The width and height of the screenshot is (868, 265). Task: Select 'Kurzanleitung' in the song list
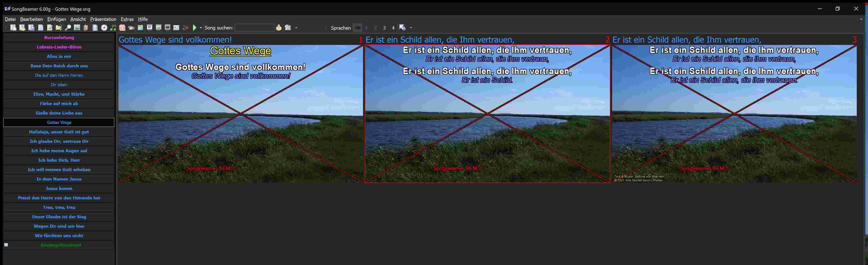click(x=59, y=38)
